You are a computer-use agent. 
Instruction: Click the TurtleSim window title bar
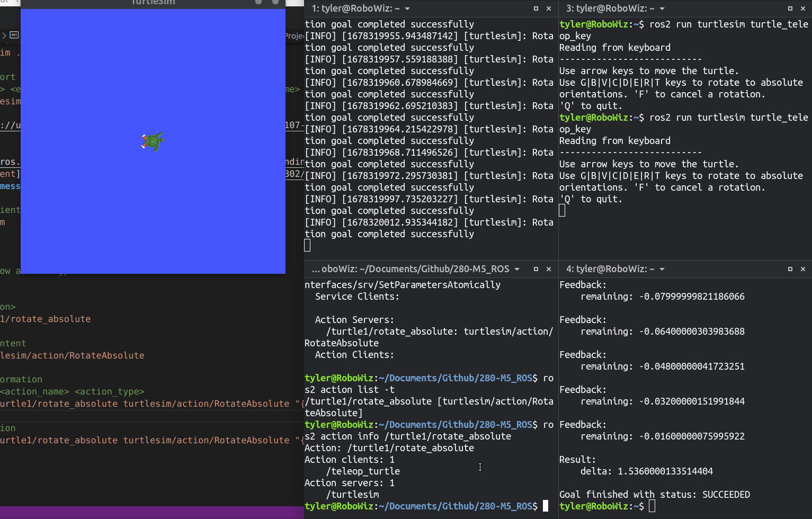click(x=153, y=3)
